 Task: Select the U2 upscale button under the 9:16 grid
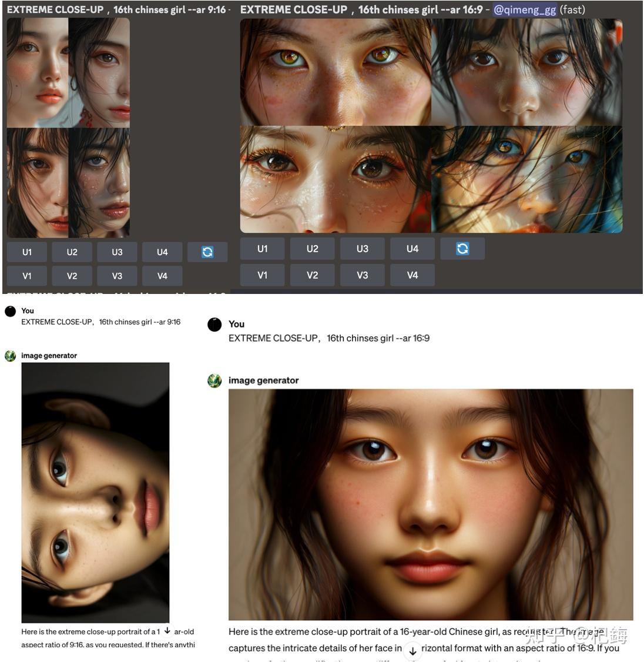72,251
